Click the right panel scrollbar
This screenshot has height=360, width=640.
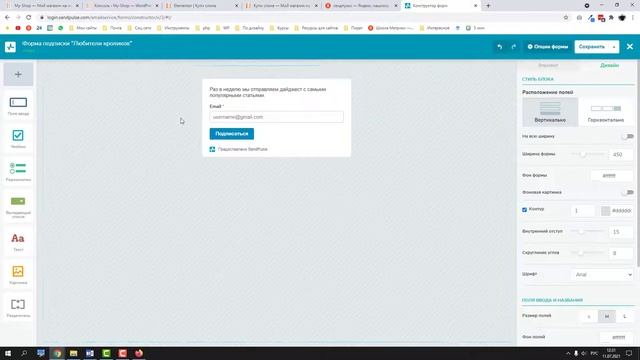coord(638,163)
